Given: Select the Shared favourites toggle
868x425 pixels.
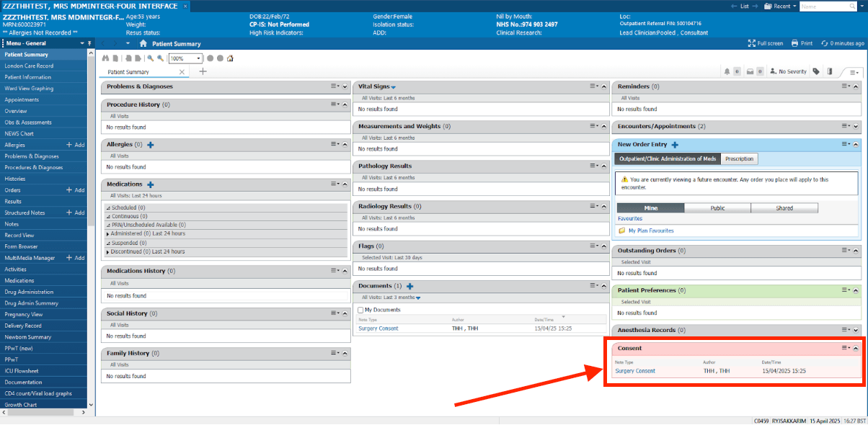Looking at the screenshot, I should pos(784,208).
